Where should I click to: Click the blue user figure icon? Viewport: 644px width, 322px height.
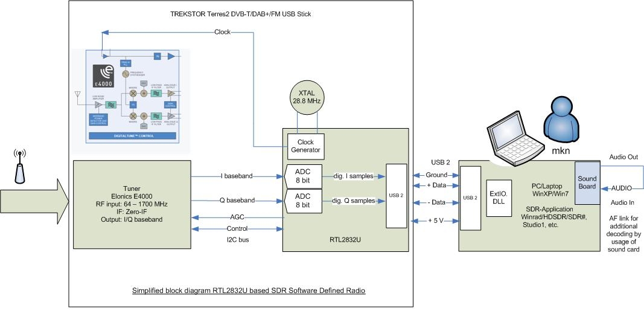tap(563, 120)
